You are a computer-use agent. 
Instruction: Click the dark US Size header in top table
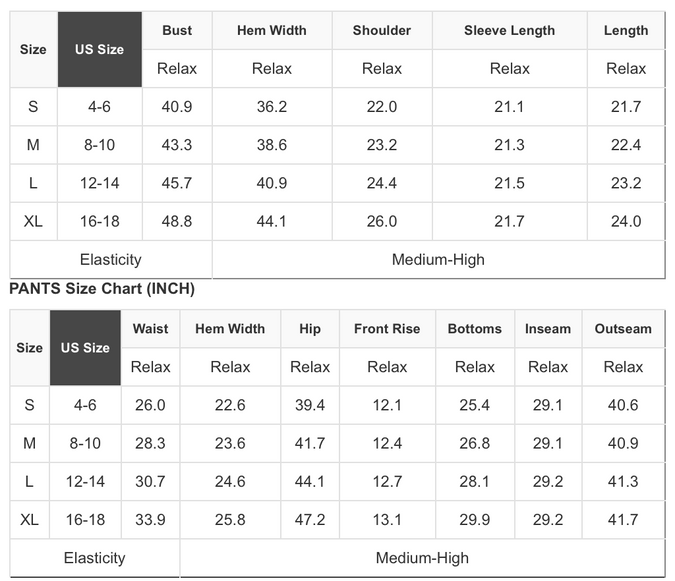[x=99, y=50]
